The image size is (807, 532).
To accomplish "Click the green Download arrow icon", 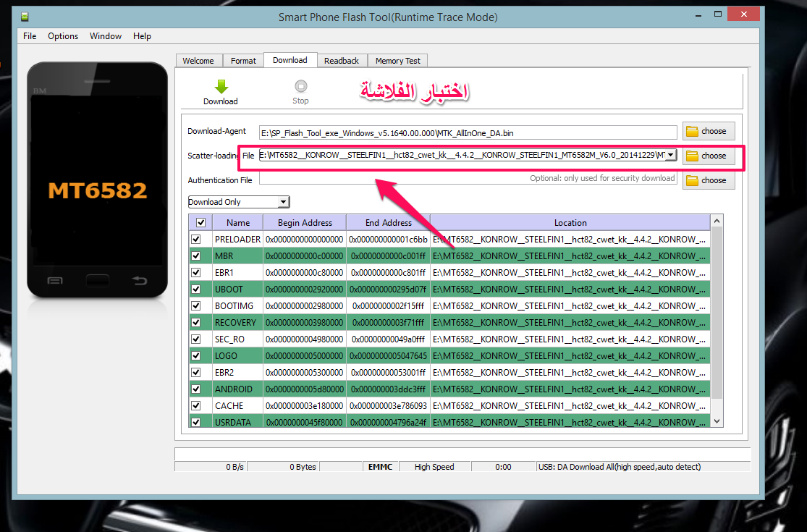I will click(221, 86).
